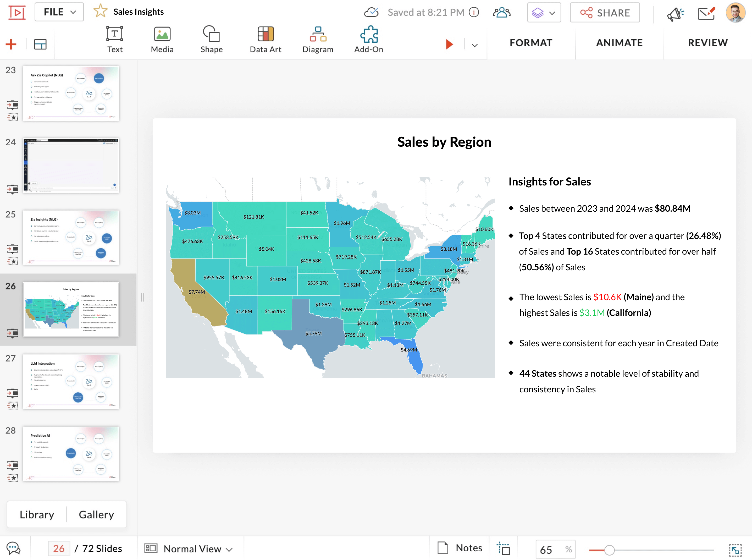Toggle the favorite star for Sales Insights
This screenshot has height=560, width=752.
[100, 11]
